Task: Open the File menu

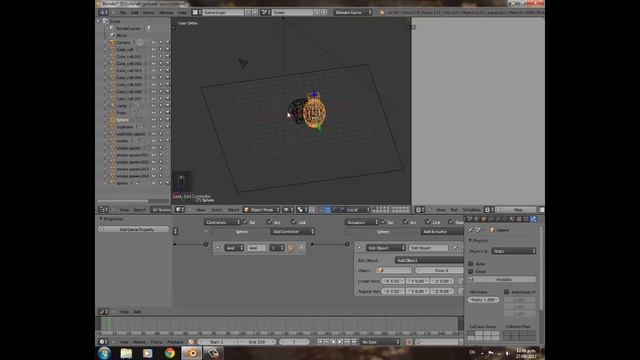Action: click(122, 13)
